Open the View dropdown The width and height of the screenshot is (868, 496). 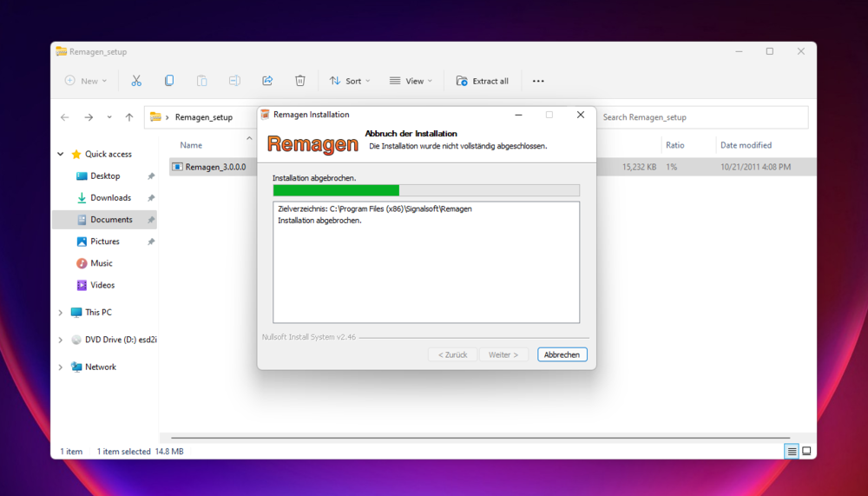point(411,81)
